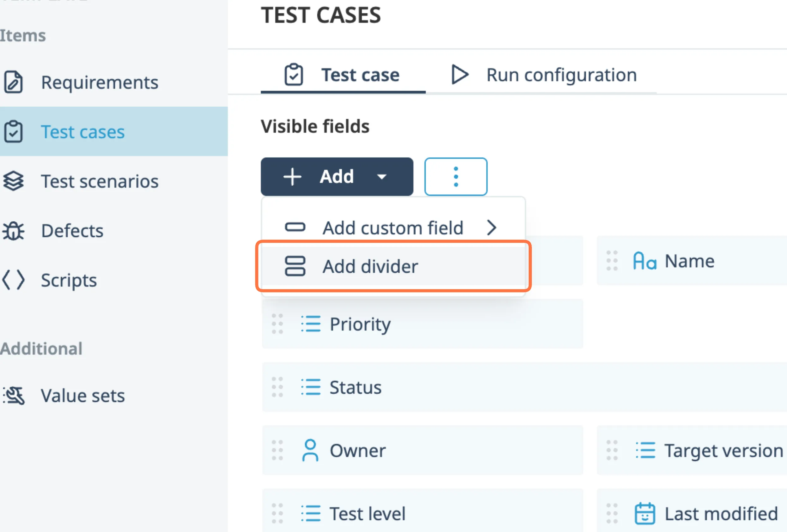Click the Test scenarios layers icon
The width and height of the screenshot is (787, 532).
13,181
